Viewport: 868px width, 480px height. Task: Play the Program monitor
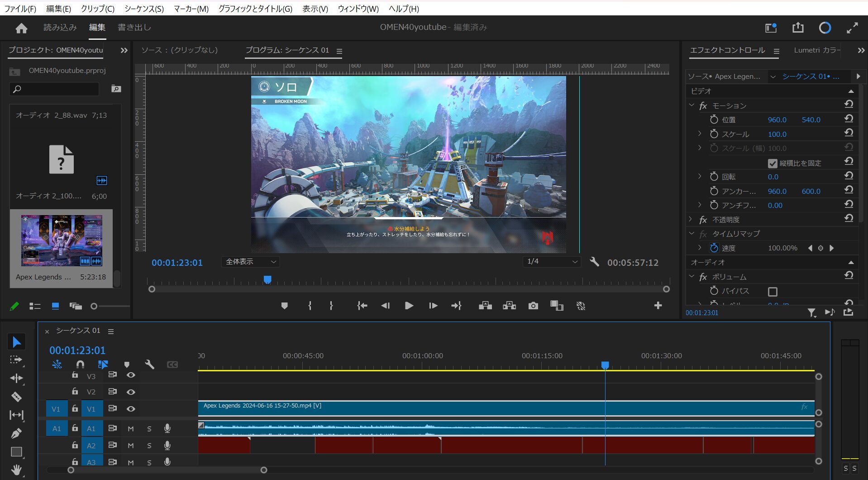pos(409,306)
